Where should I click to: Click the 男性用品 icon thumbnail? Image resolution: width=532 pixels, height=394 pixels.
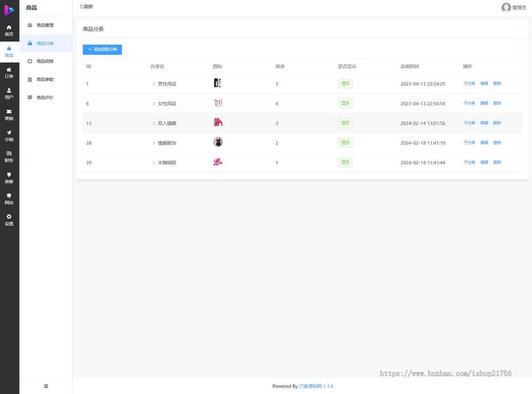coord(218,83)
